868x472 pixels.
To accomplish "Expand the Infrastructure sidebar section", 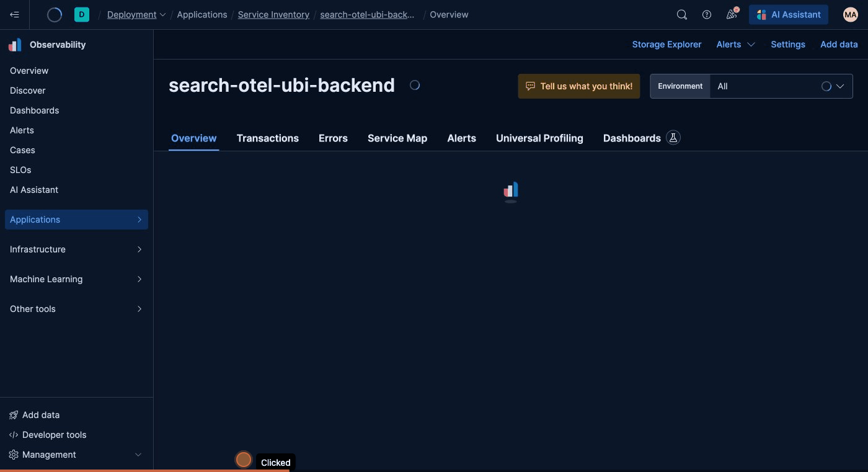I will [x=76, y=249].
